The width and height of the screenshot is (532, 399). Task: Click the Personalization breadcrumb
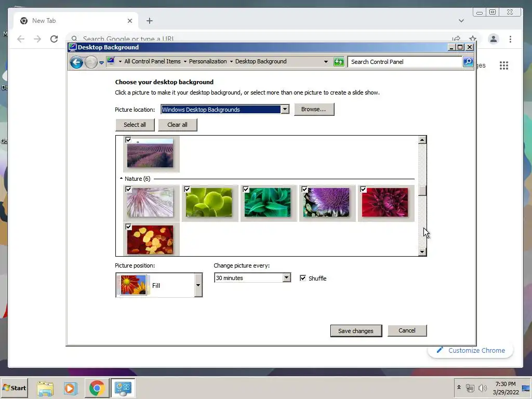click(208, 61)
